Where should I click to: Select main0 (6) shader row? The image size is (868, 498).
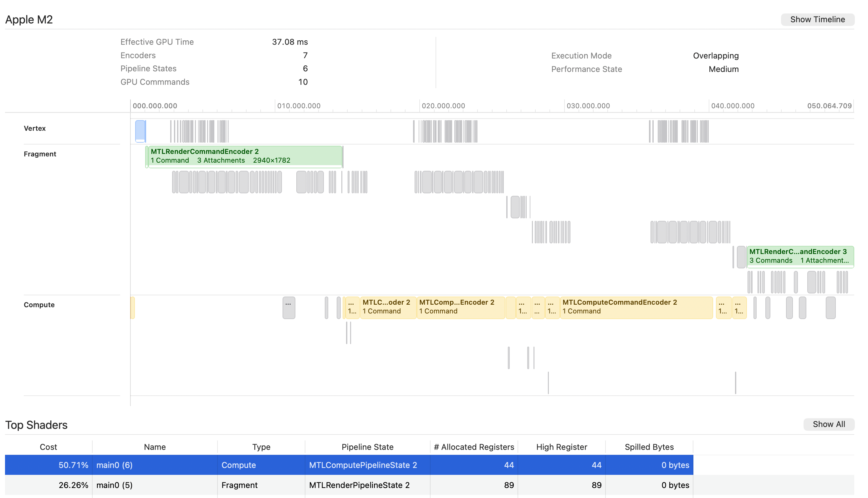coord(349,465)
